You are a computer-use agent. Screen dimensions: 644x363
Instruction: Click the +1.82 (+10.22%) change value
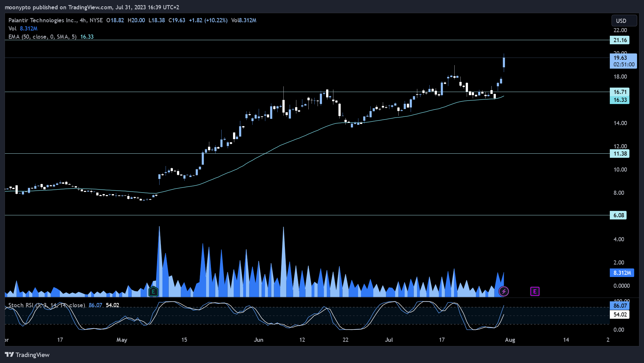[208, 20]
